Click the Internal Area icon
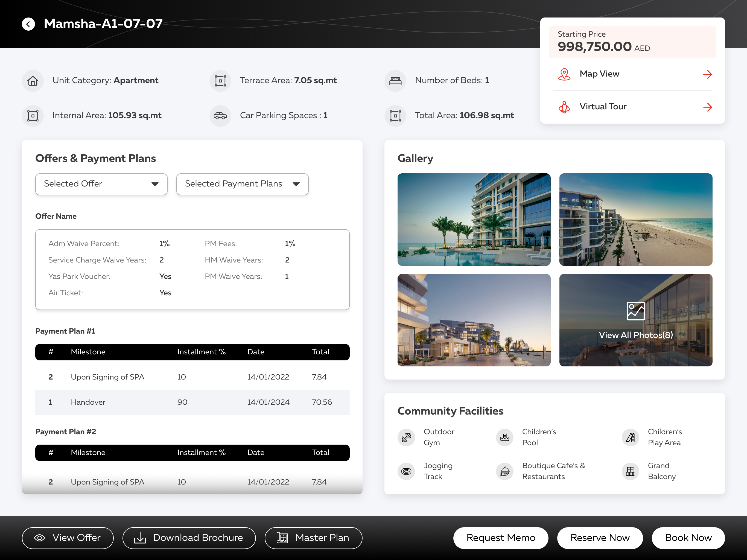Screen dimensions: 747x560 33,116
